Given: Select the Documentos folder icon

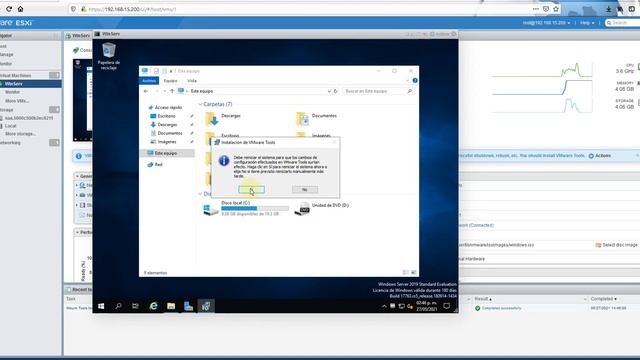Looking at the screenshot, I should [302, 119].
